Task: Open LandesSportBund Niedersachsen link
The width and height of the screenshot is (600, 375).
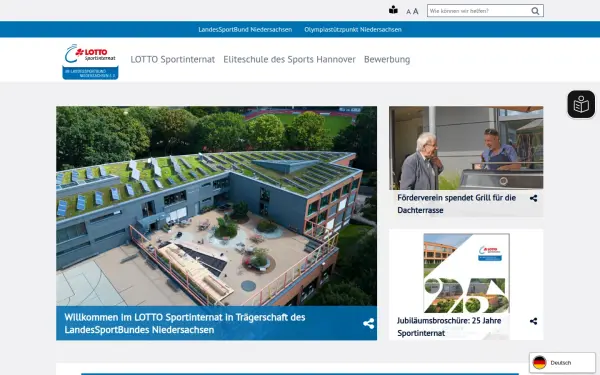Action: (x=245, y=29)
